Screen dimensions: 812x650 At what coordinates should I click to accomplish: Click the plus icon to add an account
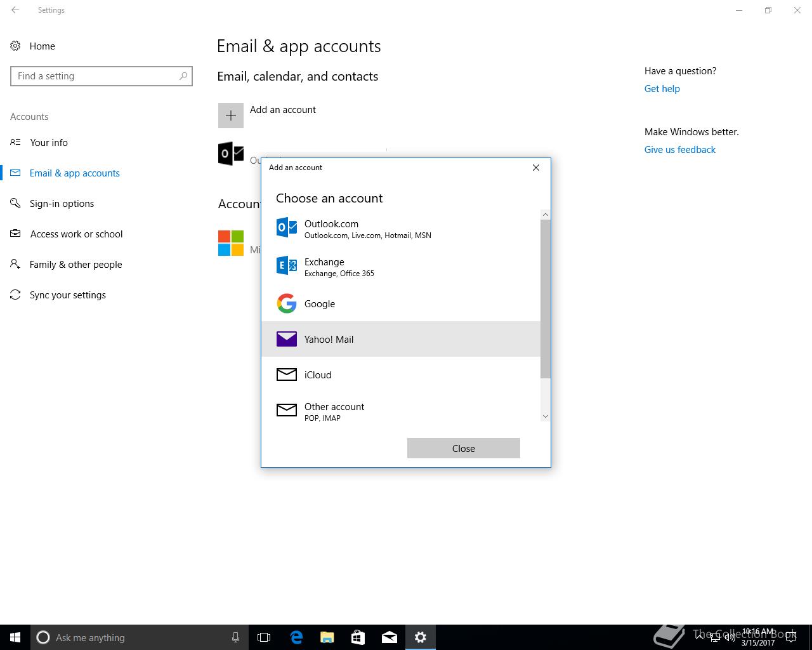[231, 116]
